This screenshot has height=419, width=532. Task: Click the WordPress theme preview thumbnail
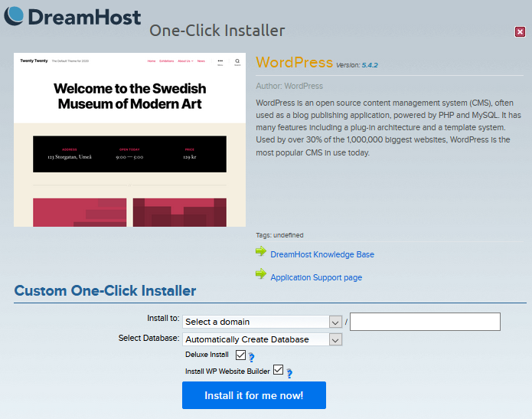(129, 139)
